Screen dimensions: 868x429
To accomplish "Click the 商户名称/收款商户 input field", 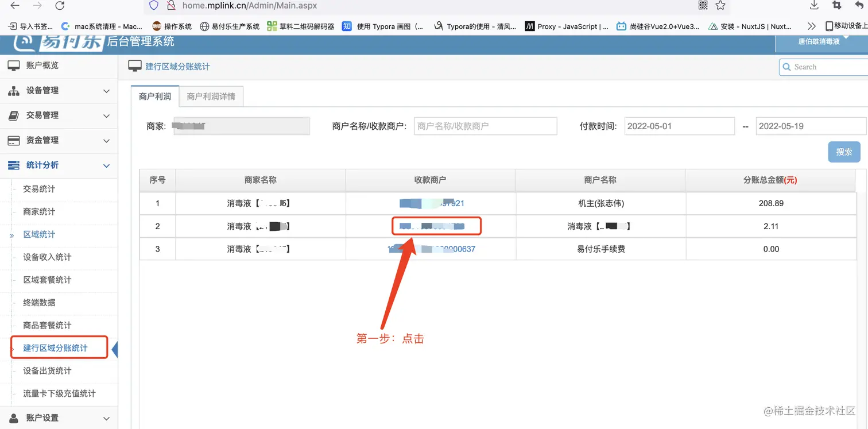I will (x=485, y=126).
